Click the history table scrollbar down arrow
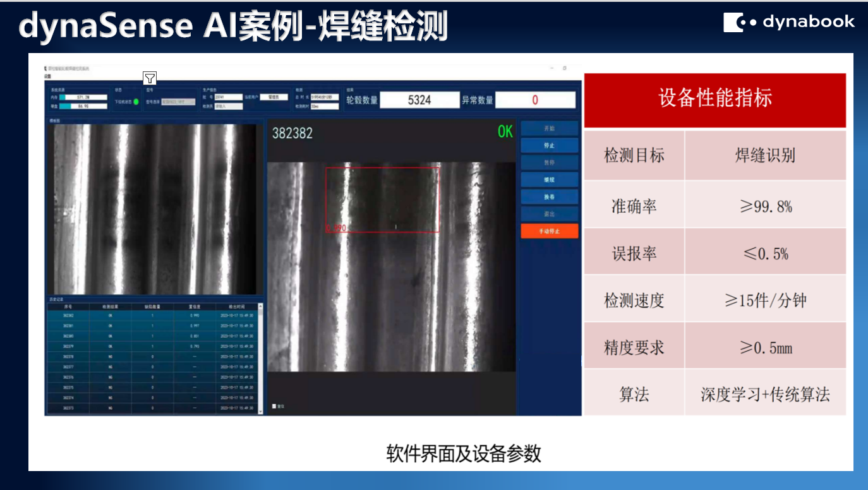The width and height of the screenshot is (868, 490). tap(260, 411)
